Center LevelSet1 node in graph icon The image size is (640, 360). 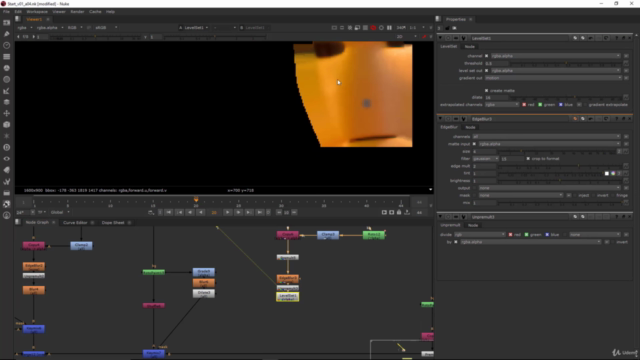coord(448,38)
